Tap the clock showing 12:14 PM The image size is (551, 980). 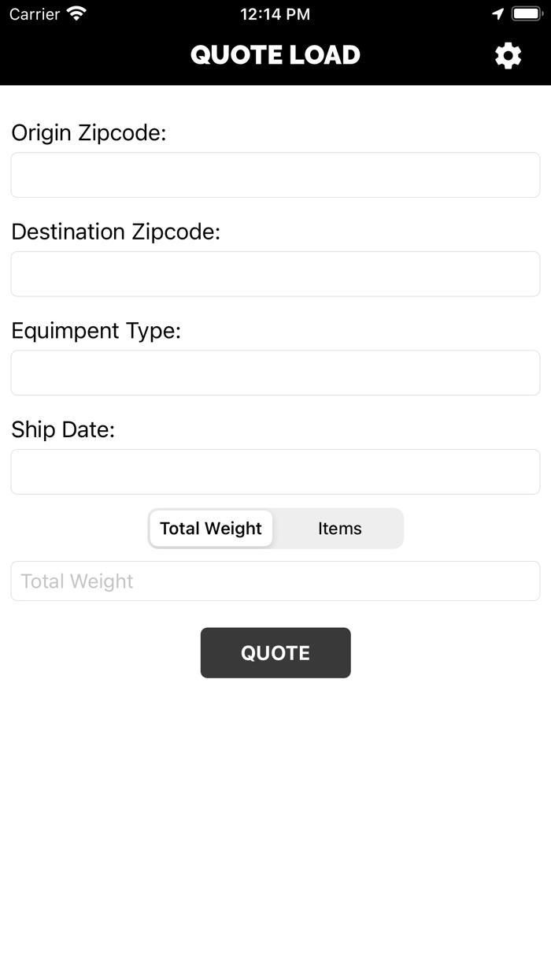point(275,13)
